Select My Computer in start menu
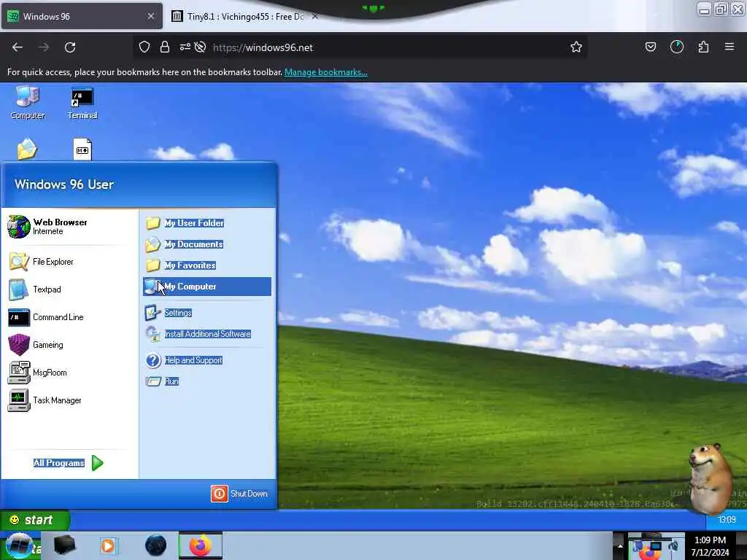 pos(207,287)
